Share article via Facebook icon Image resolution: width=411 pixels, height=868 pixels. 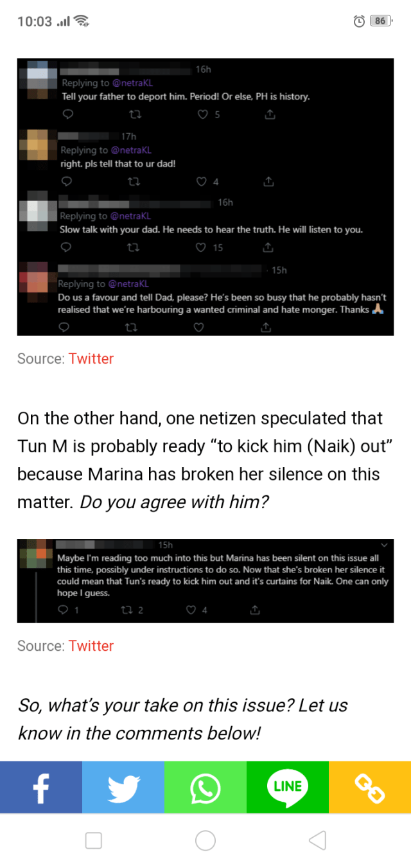pos(41,787)
